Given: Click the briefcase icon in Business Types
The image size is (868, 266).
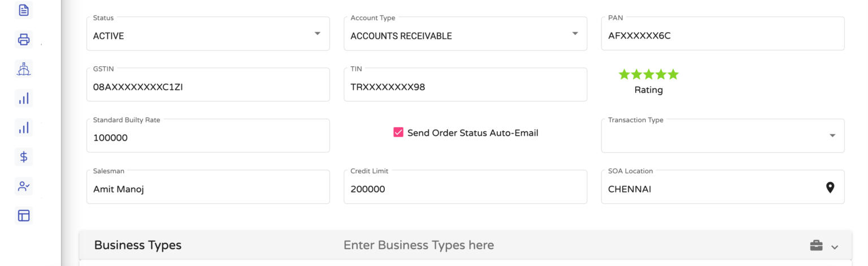Looking at the screenshot, I should (x=816, y=246).
